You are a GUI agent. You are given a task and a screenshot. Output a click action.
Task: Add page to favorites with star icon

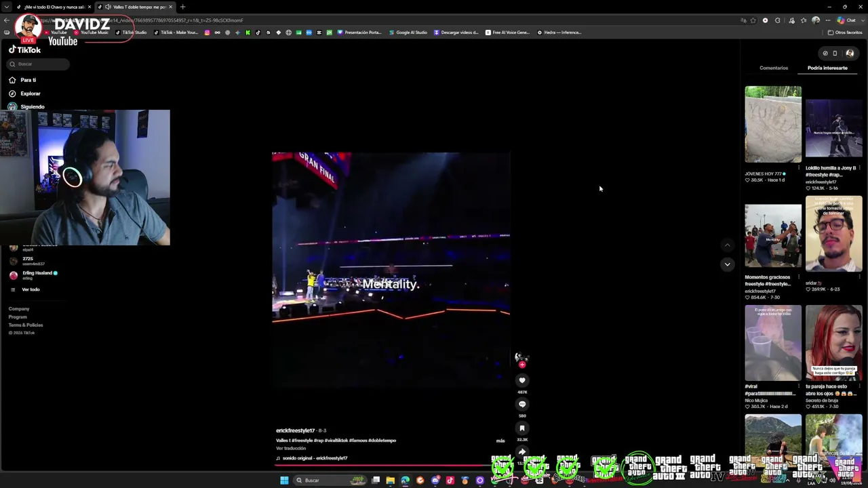tap(753, 20)
